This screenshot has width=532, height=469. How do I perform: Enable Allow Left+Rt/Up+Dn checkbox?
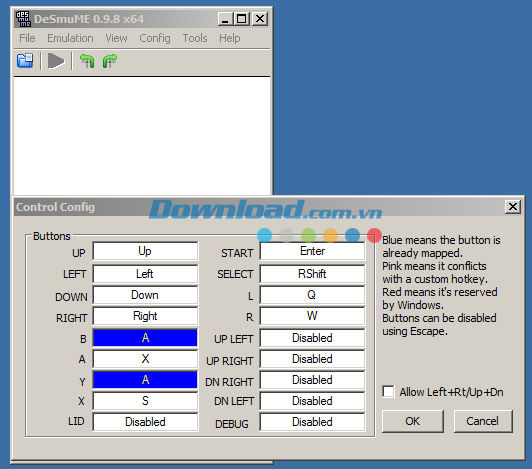(388, 391)
